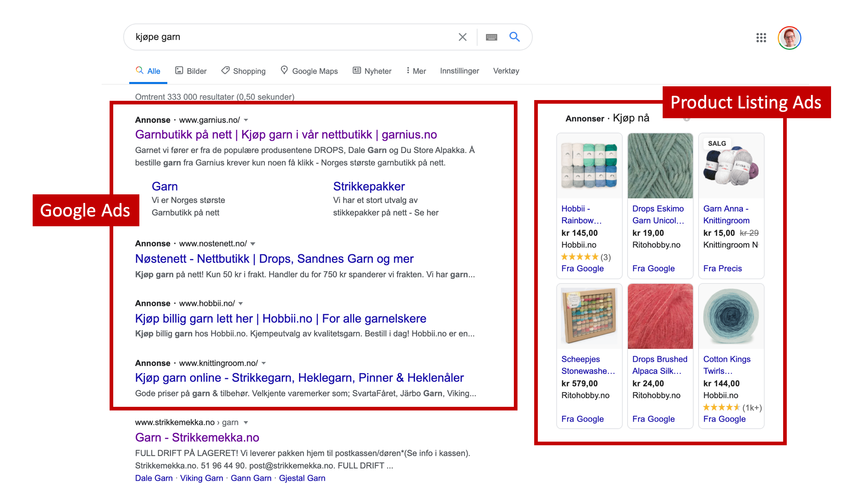Click the 'Viking Garn' sitelink
Image resolution: width=855 pixels, height=504 pixels.
(x=202, y=478)
